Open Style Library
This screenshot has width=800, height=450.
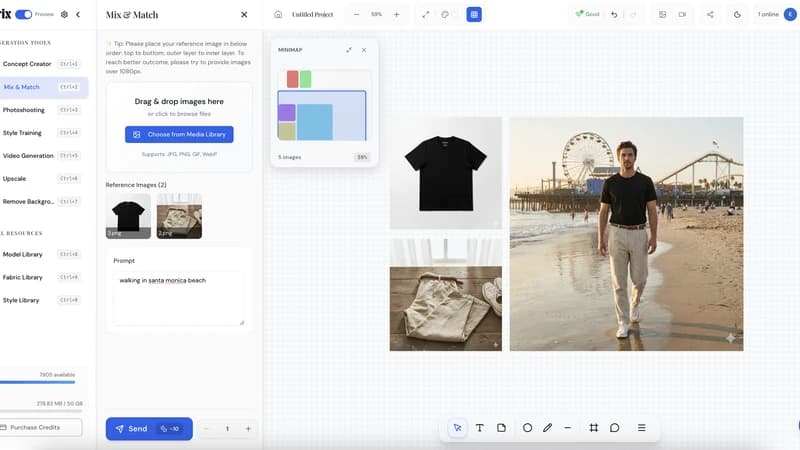[x=42, y=300]
